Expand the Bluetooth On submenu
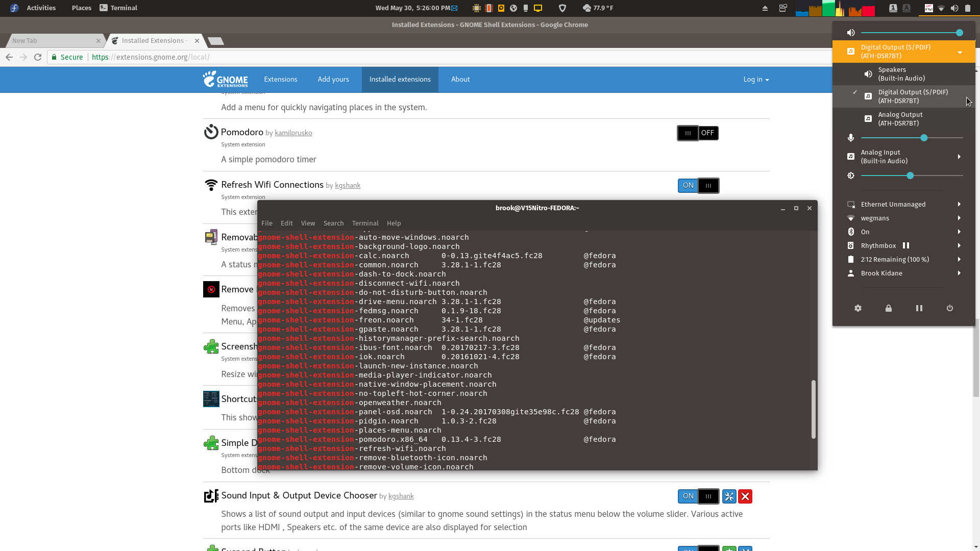The width and height of the screenshot is (980, 551). (x=904, y=232)
